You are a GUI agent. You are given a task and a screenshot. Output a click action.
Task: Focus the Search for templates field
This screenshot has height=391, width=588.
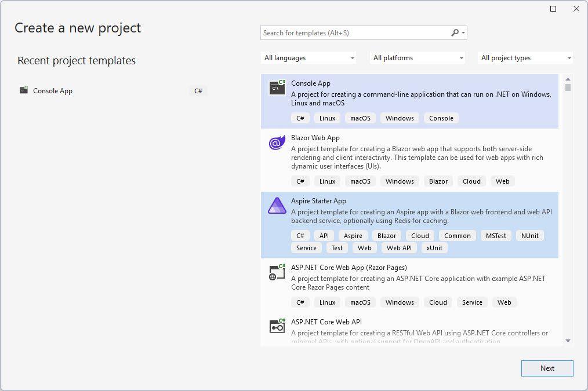click(x=354, y=33)
